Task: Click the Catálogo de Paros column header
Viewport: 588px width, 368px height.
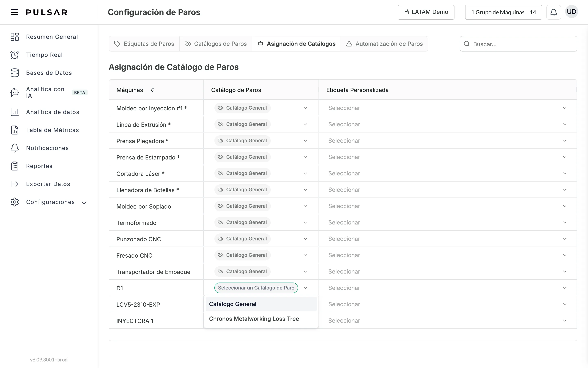Action: pyautogui.click(x=236, y=90)
